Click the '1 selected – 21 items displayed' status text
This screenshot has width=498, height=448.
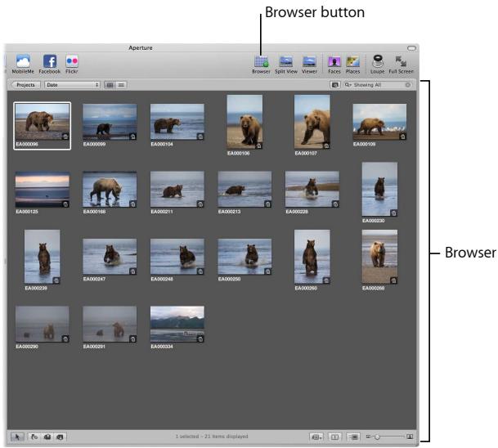(212, 437)
